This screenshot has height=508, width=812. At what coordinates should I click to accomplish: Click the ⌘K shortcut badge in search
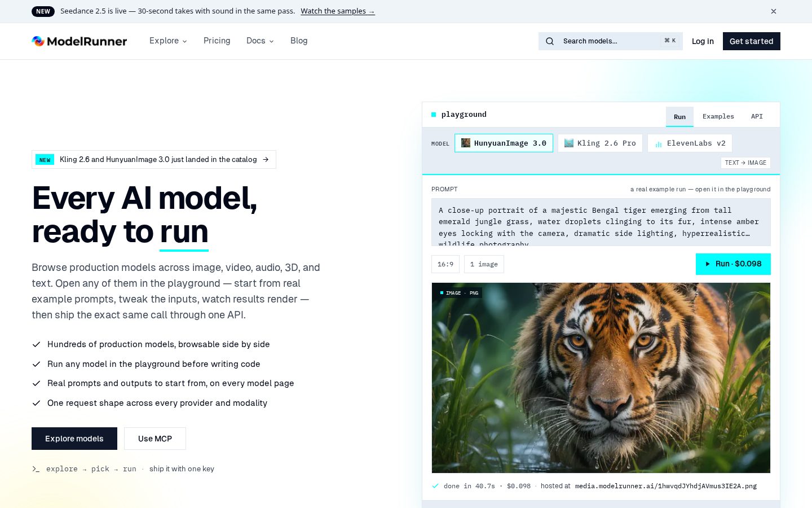[x=670, y=41]
